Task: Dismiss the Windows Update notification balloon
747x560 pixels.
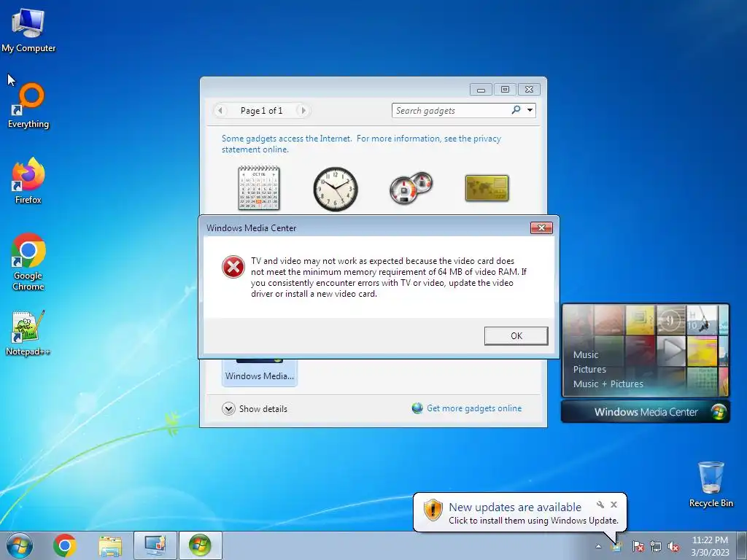Action: click(614, 505)
